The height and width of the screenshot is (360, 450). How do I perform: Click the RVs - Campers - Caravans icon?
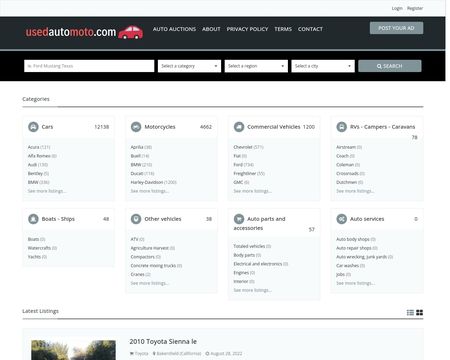(x=342, y=127)
